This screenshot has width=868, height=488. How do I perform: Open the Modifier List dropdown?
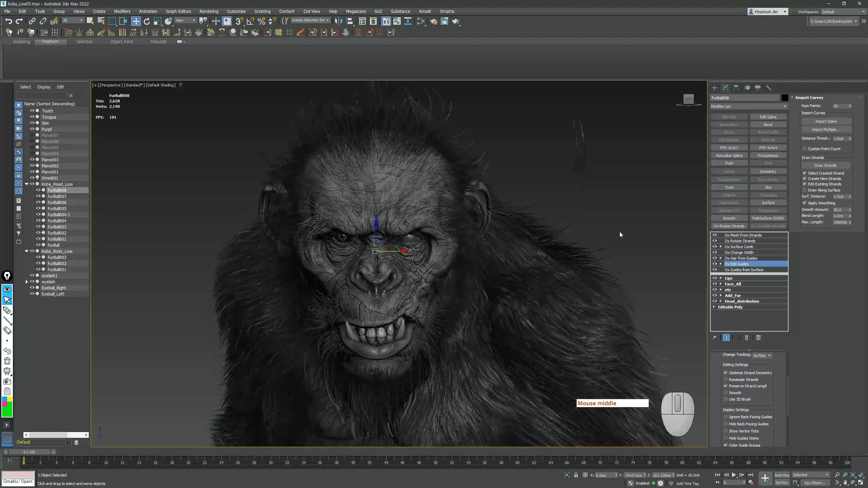click(748, 106)
